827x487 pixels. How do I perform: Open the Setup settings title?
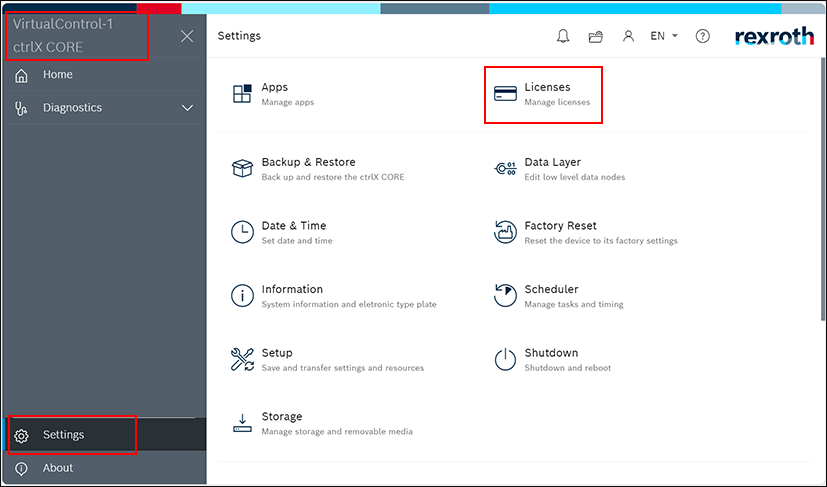(277, 353)
